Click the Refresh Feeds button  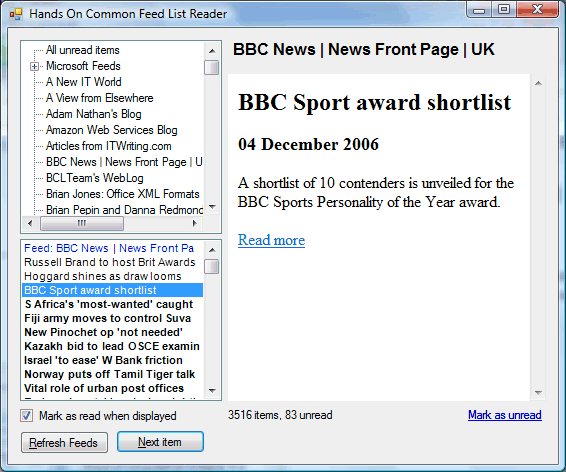64,442
